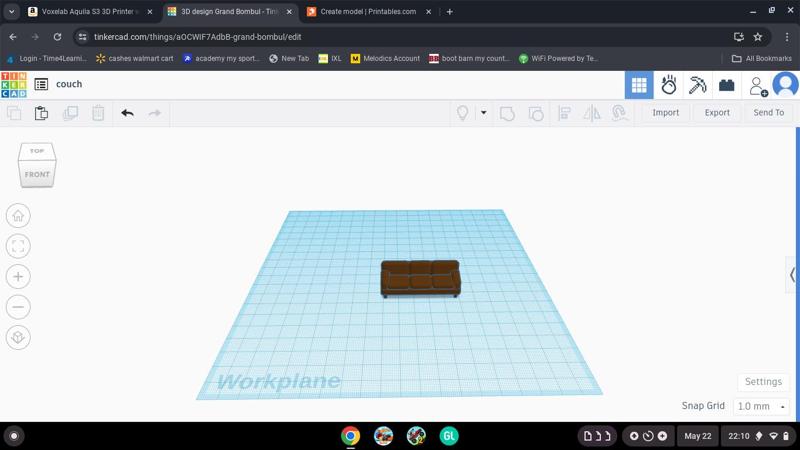
Task: Open the Melodics Account bookmark
Action: (385, 59)
